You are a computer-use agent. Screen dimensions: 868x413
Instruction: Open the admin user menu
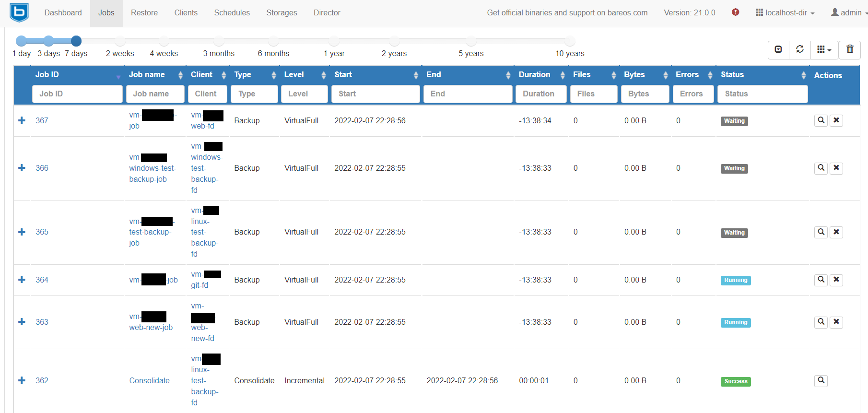click(x=848, y=13)
